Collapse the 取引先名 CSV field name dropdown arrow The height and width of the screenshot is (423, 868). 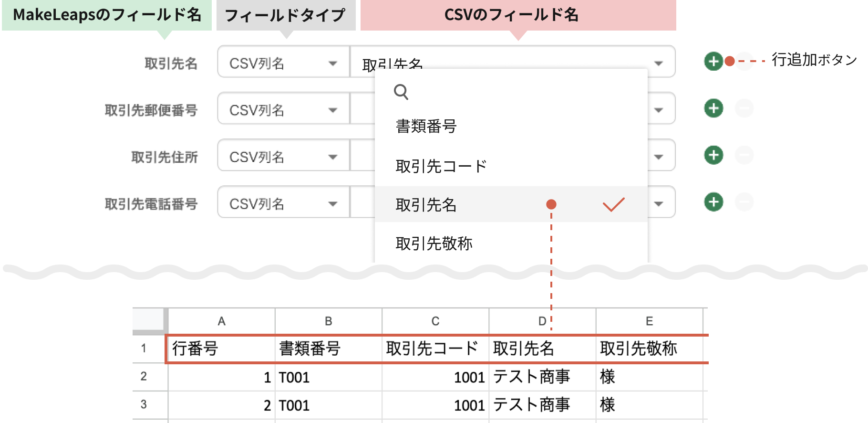pyautogui.click(x=659, y=63)
